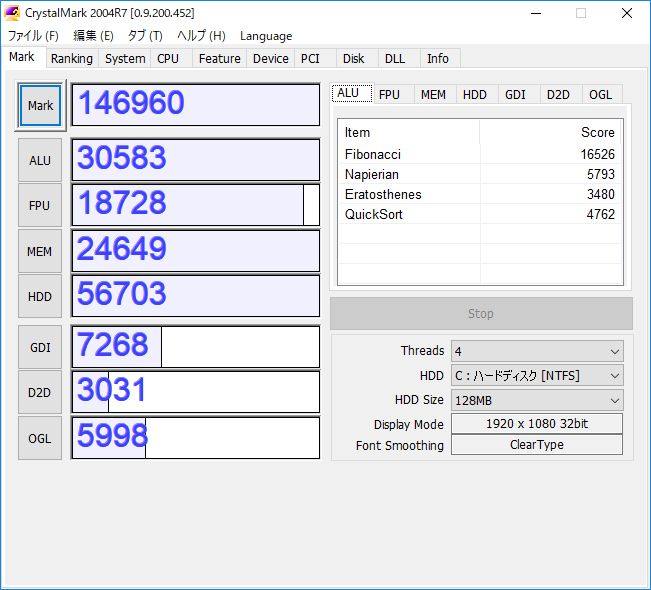The width and height of the screenshot is (651, 590).
Task: Click the GDI score bar 7268
Action: click(x=196, y=347)
